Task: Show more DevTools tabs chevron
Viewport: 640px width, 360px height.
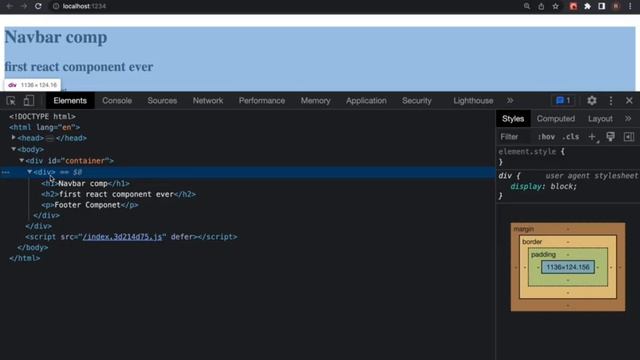Action: 510,100
